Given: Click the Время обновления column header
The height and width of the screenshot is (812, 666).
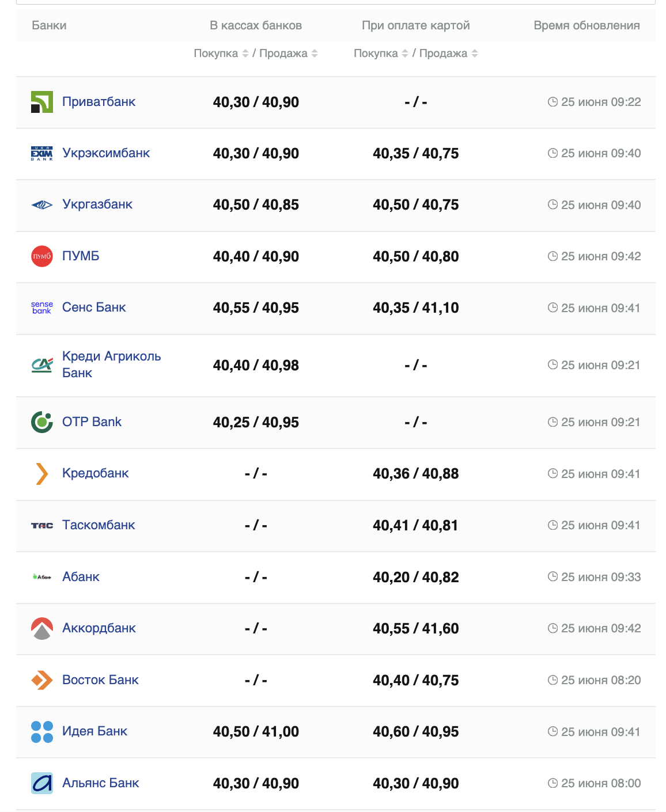Looking at the screenshot, I should click(586, 25).
